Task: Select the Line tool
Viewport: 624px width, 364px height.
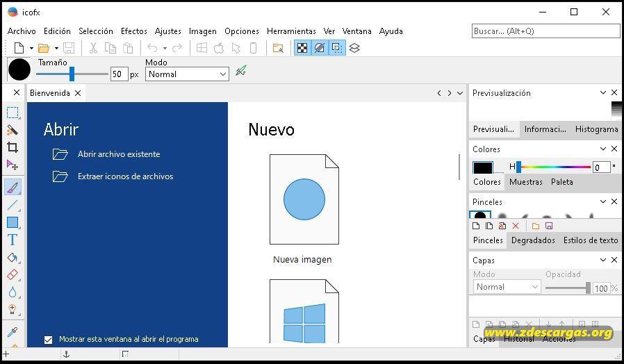Action: (x=13, y=206)
